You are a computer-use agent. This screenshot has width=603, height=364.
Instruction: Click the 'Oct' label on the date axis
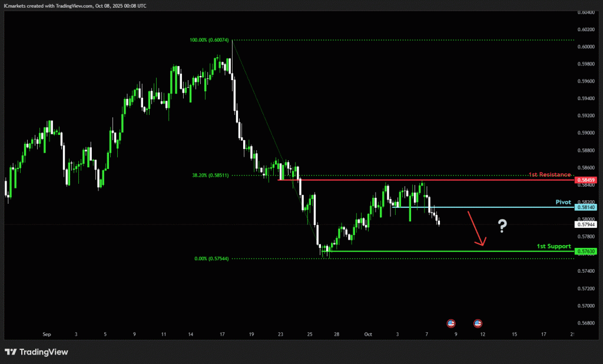[x=368, y=334]
